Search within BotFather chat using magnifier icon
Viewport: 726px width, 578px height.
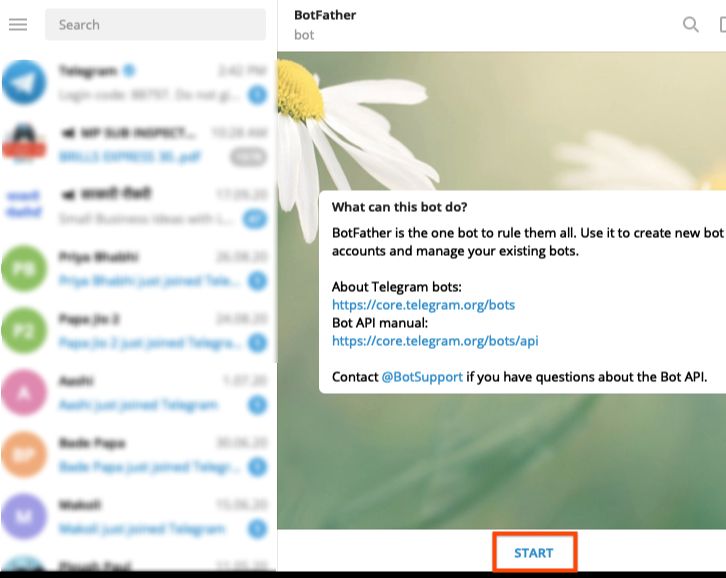(690, 24)
